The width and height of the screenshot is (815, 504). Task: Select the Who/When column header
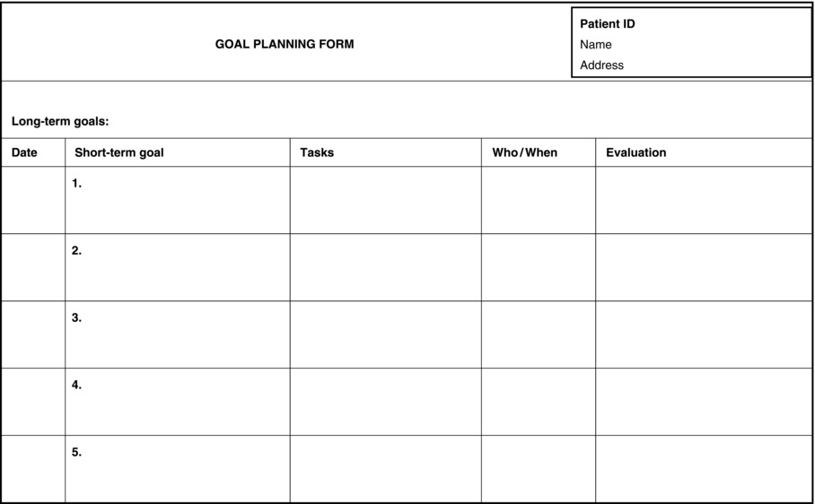524,152
